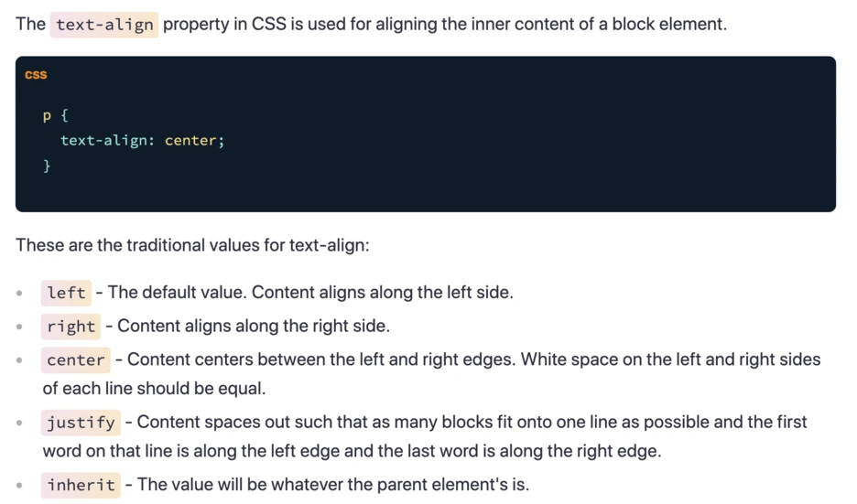Click the word 'CSS' in the first sentence
Image resolution: width=857 pixels, height=504 pixels.
click(x=268, y=24)
